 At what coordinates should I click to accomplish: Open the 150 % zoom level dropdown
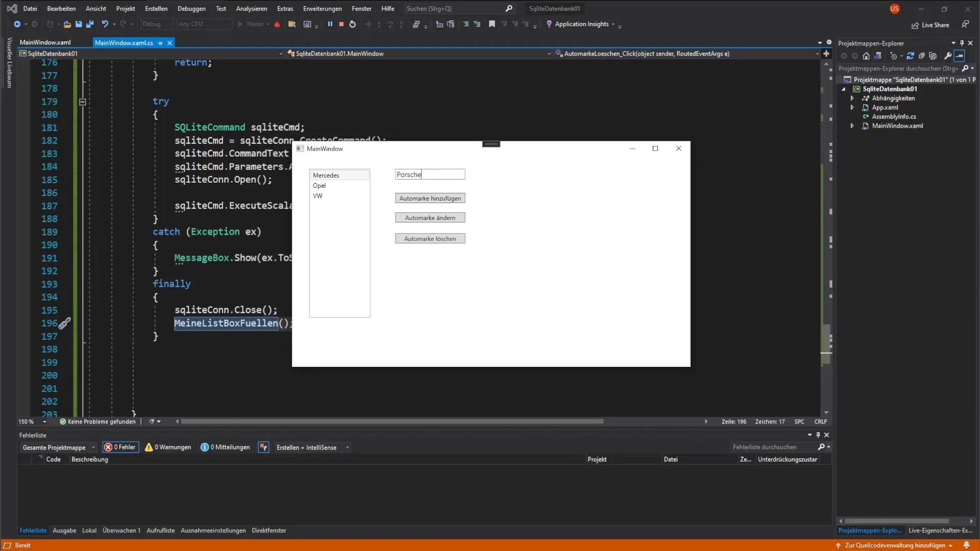[32, 422]
